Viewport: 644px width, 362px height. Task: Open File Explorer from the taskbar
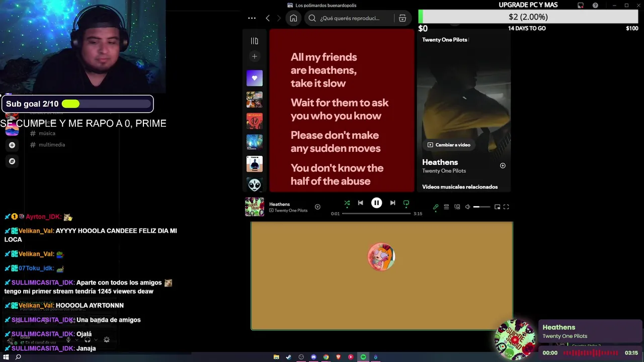[x=276, y=357]
